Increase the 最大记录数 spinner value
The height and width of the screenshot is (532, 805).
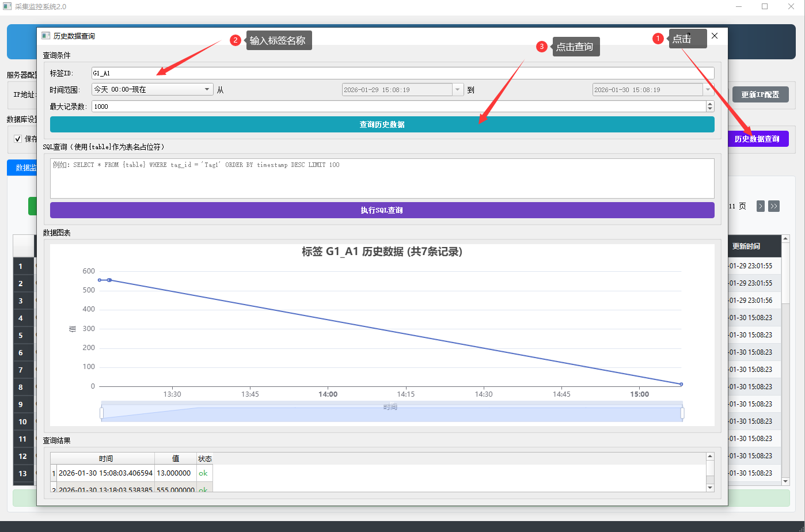(x=710, y=104)
